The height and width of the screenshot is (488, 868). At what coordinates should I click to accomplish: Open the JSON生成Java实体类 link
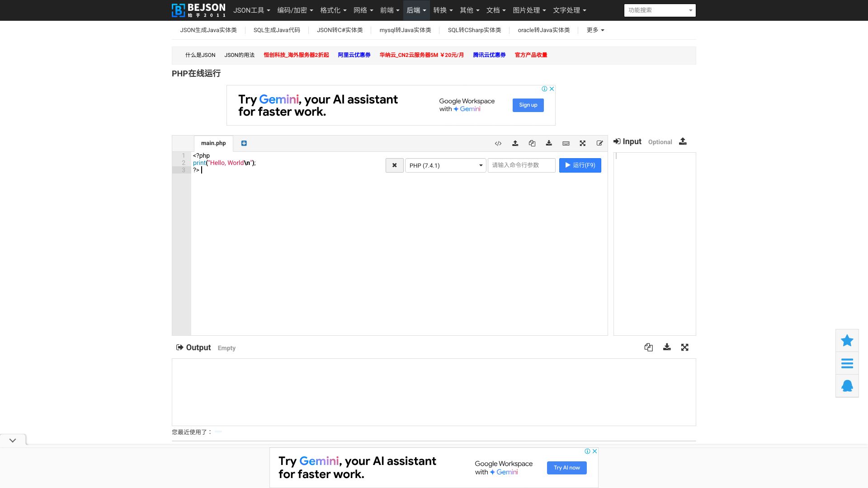pyautogui.click(x=208, y=30)
